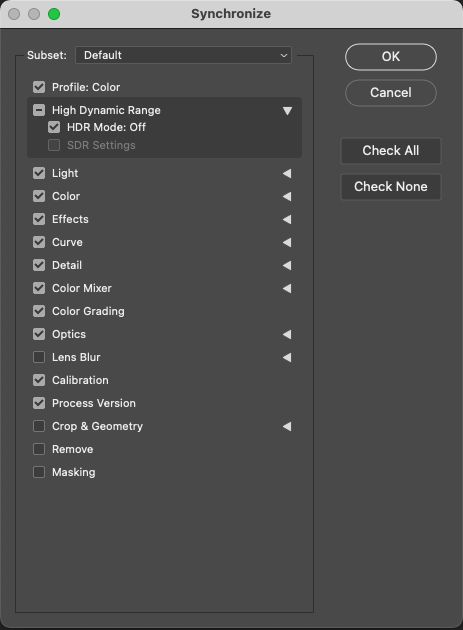Expand the Detail section triangle
Screen dimensions: 463x630
click(287, 266)
